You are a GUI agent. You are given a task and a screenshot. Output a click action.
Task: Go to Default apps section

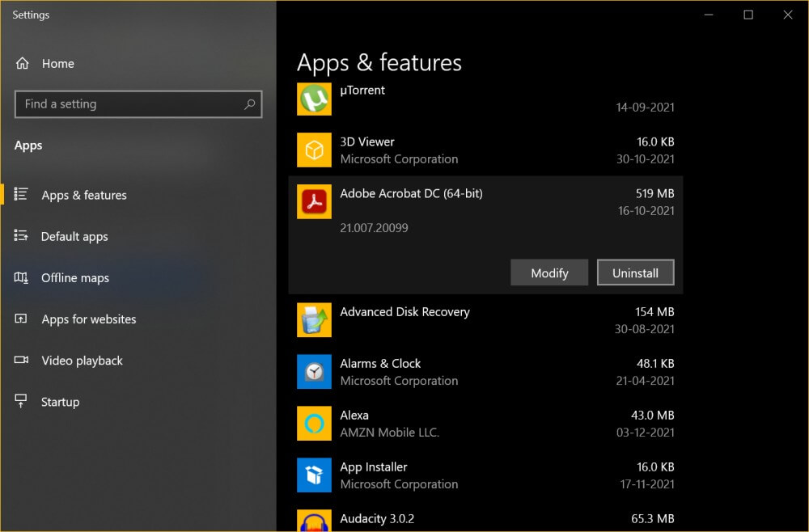(74, 236)
